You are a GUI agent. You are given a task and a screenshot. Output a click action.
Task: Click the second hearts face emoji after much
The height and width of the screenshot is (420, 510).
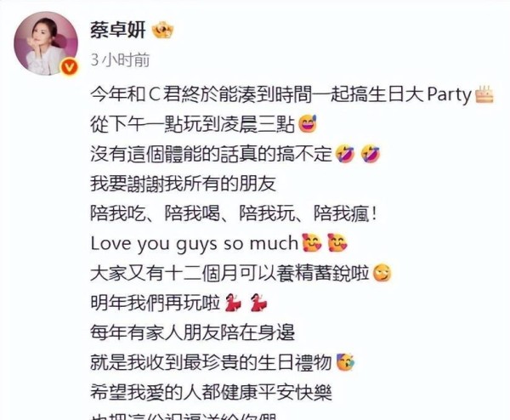click(337, 242)
